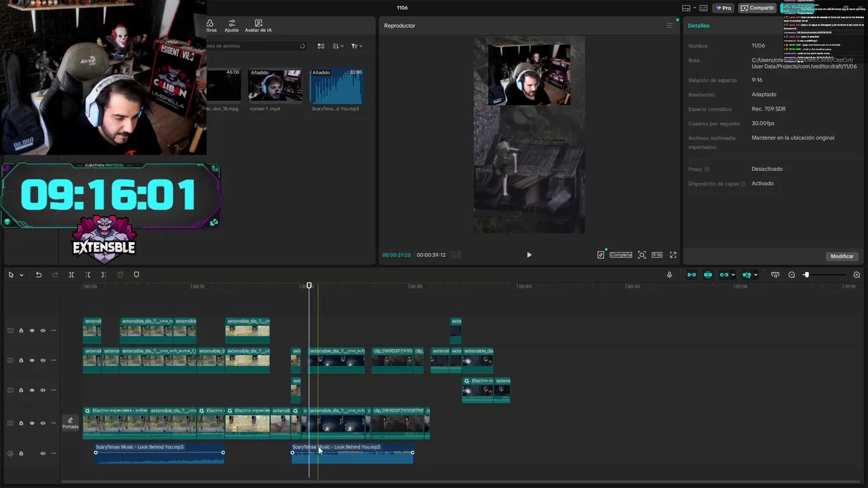The image size is (868, 488).
Task: Trim clip end to the playhead
Action: click(103, 274)
